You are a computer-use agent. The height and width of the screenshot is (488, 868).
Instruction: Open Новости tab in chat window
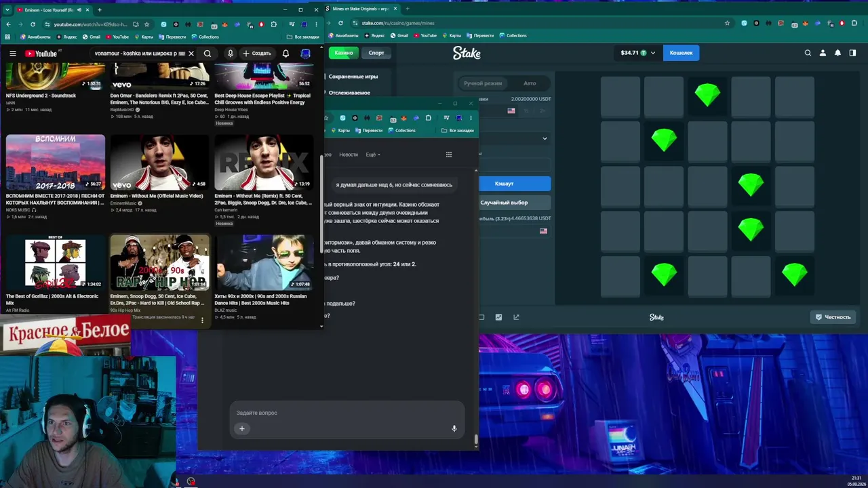pyautogui.click(x=349, y=155)
